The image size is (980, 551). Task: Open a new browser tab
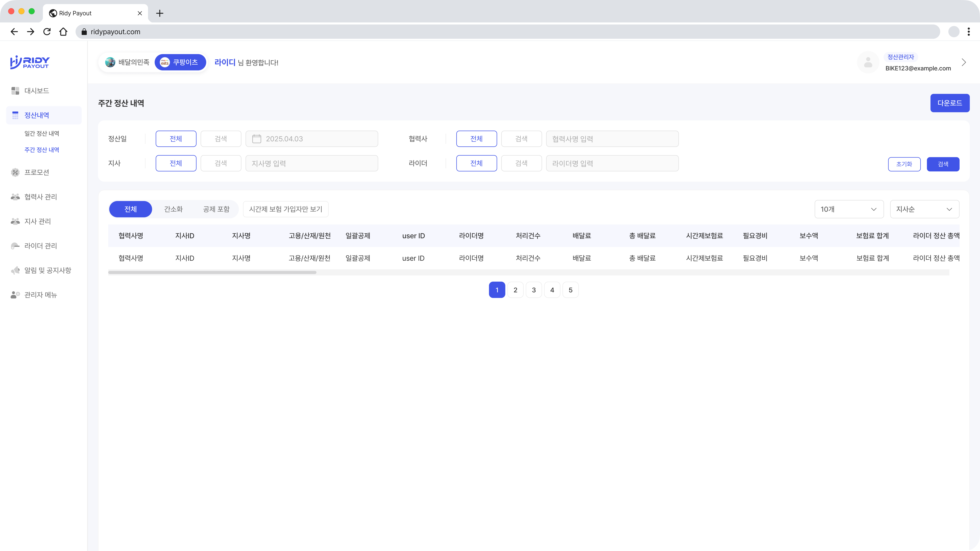point(160,13)
